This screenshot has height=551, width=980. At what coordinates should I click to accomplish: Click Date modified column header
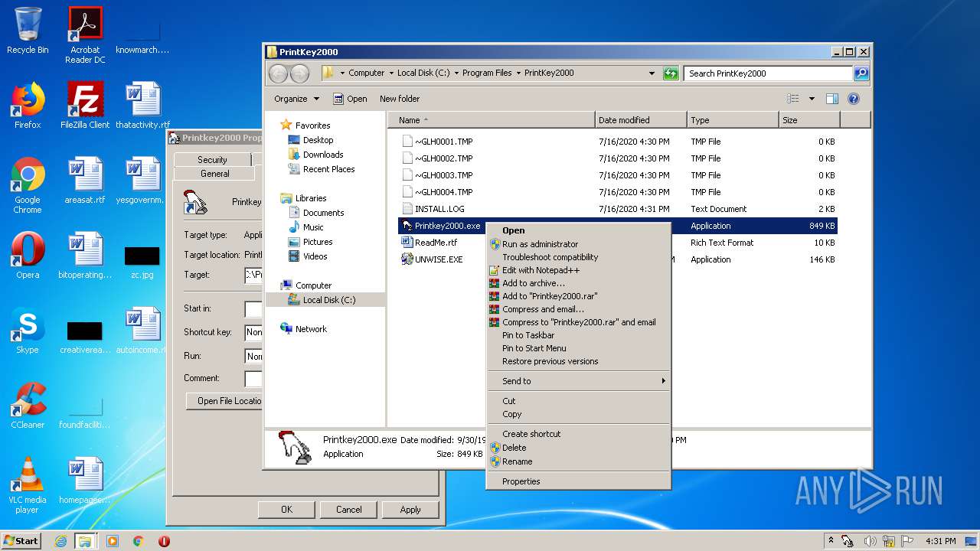[641, 120]
